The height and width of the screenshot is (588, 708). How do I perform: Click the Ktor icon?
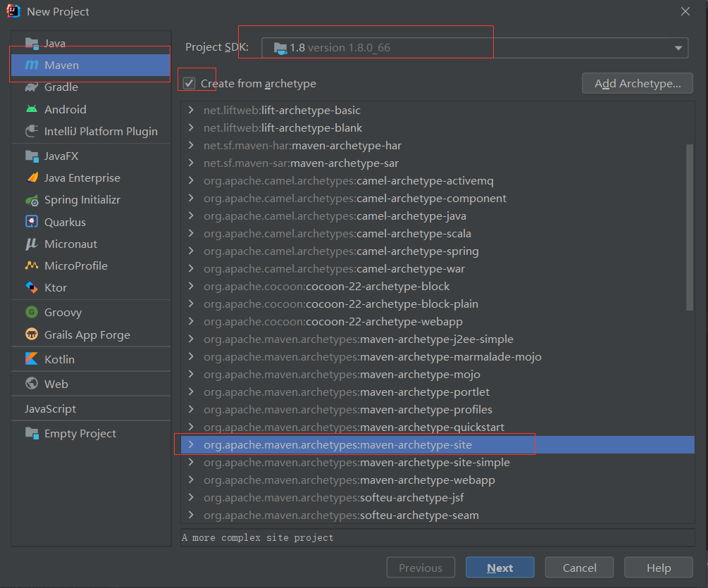[x=32, y=287]
